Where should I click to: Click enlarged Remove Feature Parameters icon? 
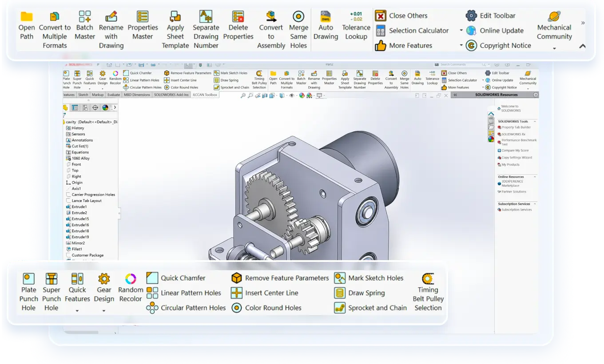237,278
